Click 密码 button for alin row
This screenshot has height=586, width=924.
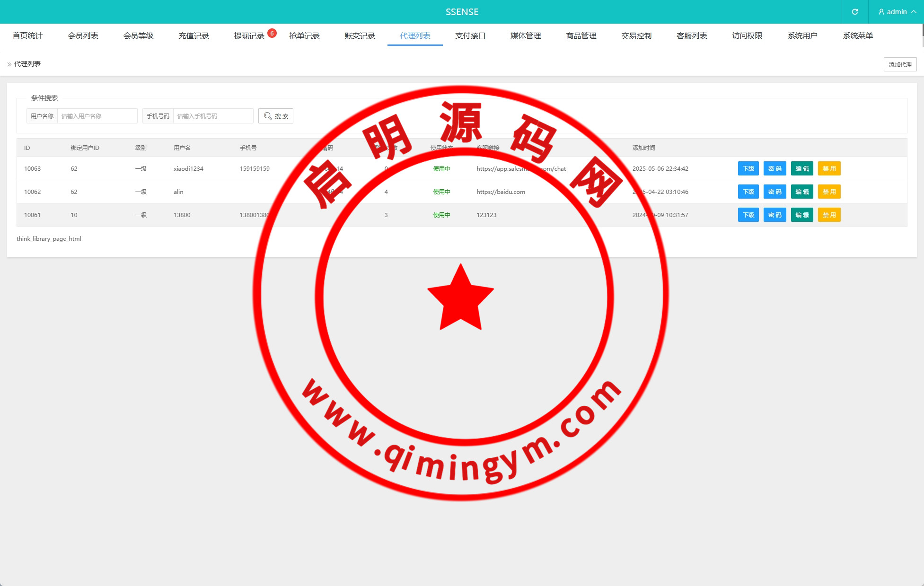[x=774, y=192]
